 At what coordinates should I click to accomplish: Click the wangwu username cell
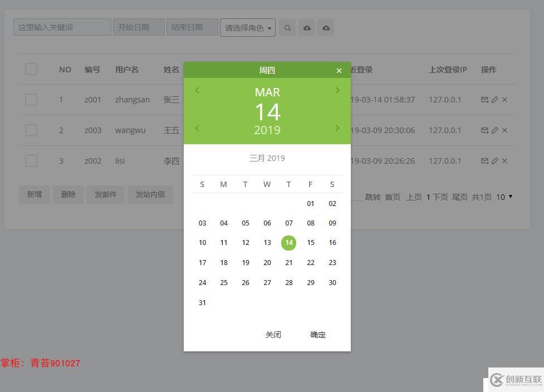pos(130,130)
